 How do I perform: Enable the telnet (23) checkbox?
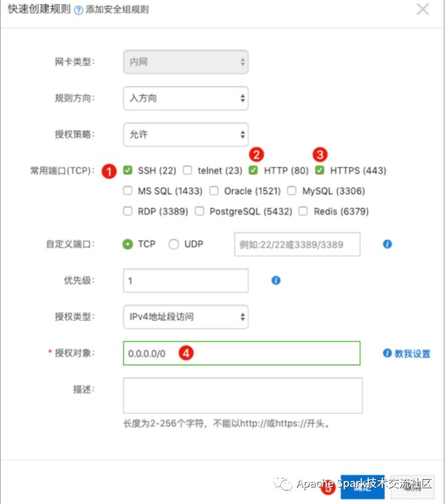(188, 170)
